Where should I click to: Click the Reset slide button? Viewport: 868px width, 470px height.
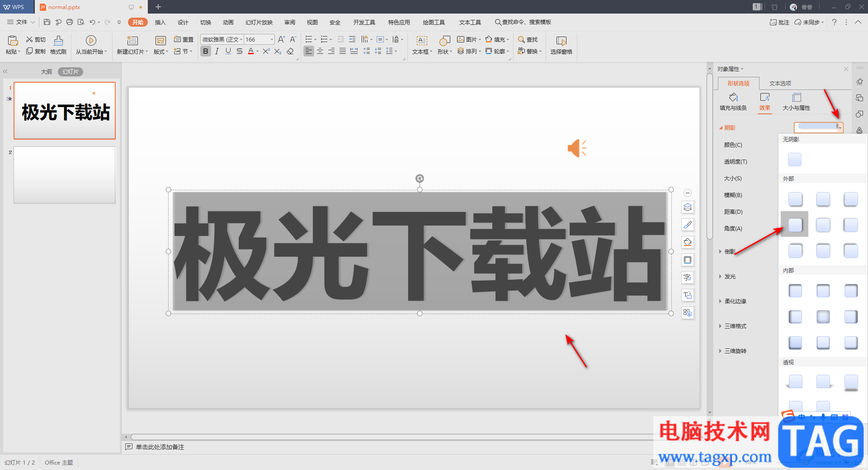(184, 40)
